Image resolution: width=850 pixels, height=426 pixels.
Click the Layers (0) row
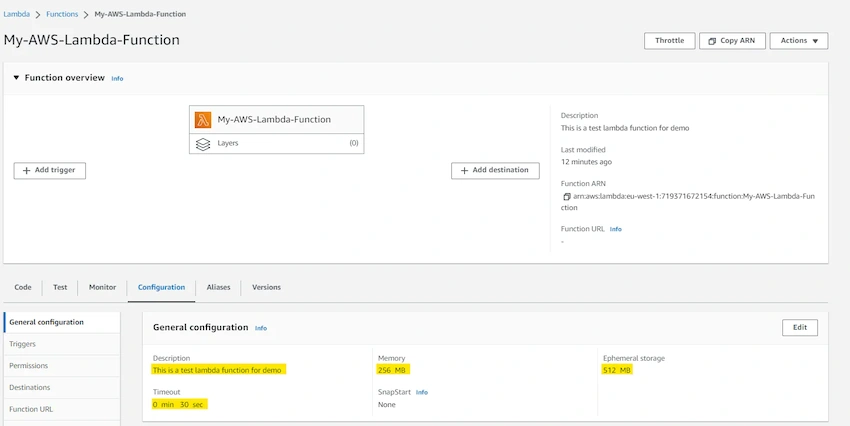pyautogui.click(x=276, y=144)
